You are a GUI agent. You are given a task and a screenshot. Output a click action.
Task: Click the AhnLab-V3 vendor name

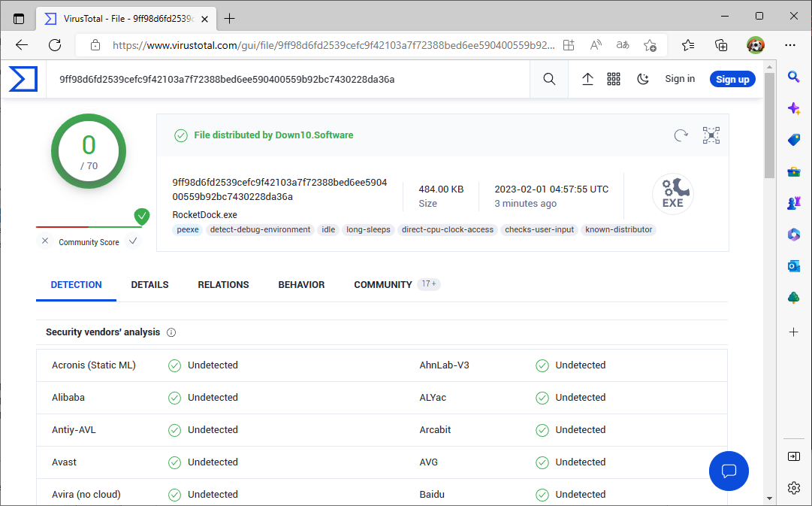tap(444, 365)
